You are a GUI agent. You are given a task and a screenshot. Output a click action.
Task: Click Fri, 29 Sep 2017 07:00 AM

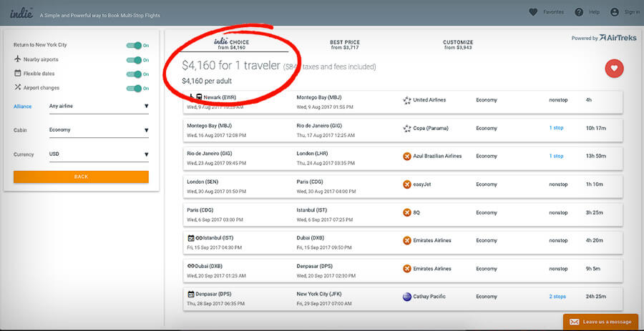click(324, 304)
